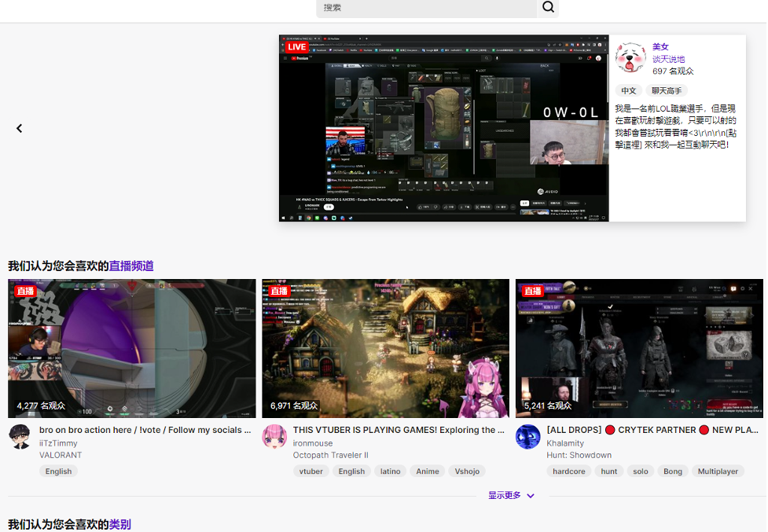The height and width of the screenshot is (532, 768).
Task: Open ironmouse's profile avatar
Action: 274,437
